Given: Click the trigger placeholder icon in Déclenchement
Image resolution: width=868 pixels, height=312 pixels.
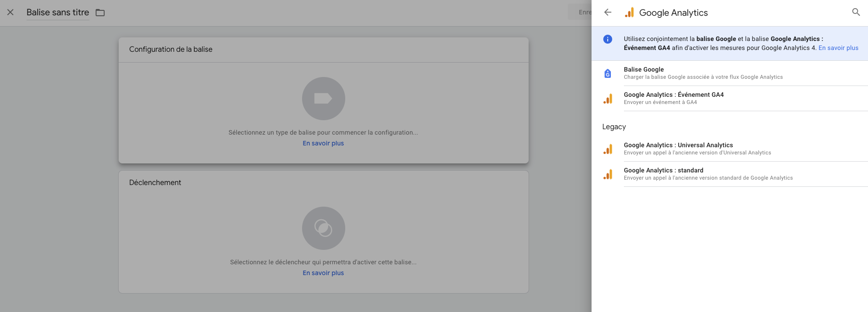Looking at the screenshot, I should click(323, 228).
